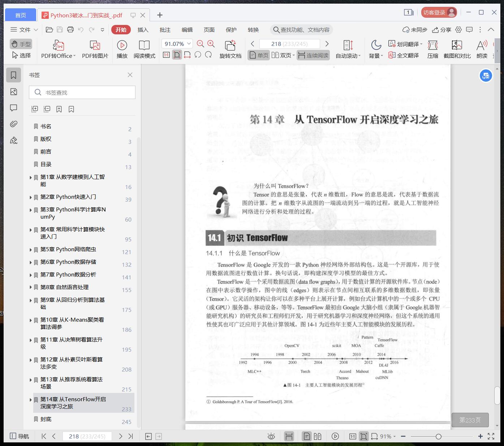Click the 未同步 sync status button

click(415, 30)
